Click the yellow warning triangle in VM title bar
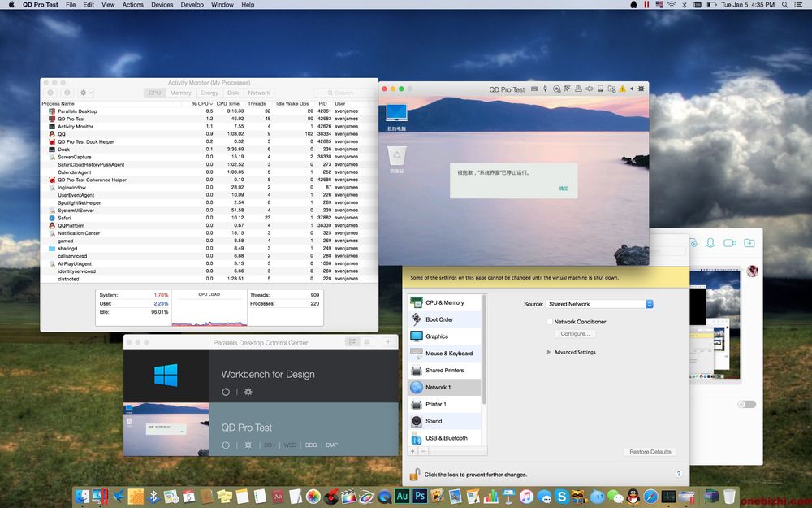812x508 pixels. 622,89
